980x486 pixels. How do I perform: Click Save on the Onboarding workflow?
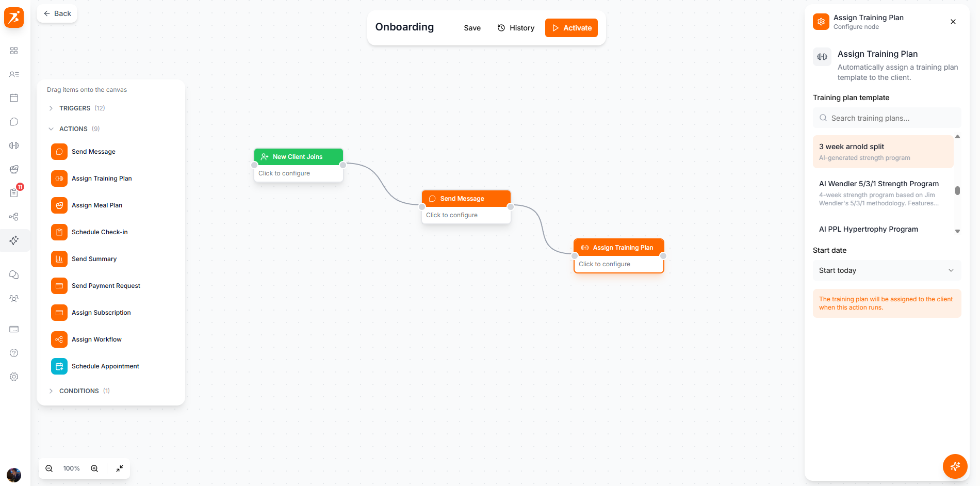(472, 28)
